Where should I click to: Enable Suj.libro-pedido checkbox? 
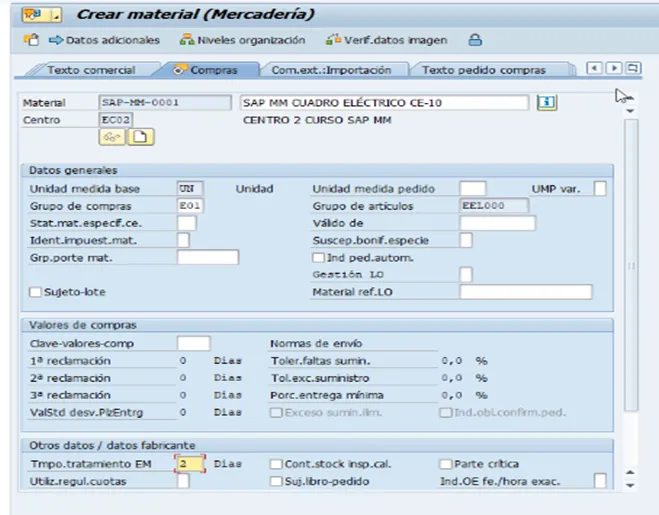coord(276,481)
